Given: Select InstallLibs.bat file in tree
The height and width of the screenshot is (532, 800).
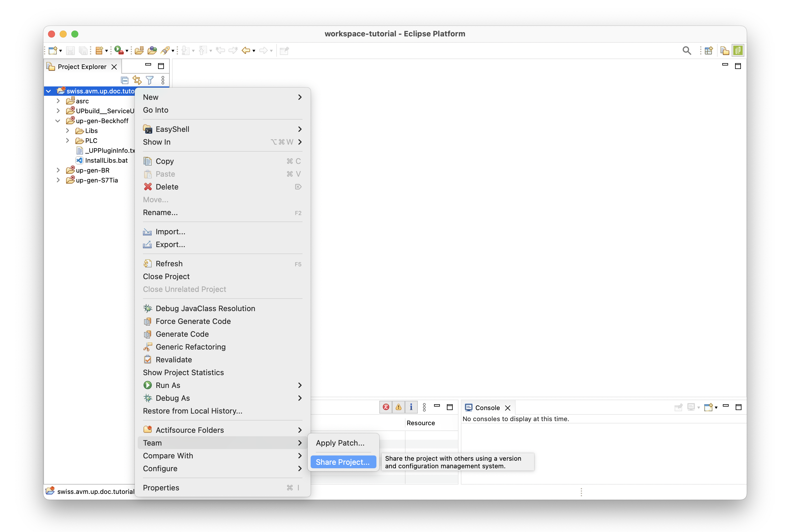Looking at the screenshot, I should pyautogui.click(x=106, y=160).
